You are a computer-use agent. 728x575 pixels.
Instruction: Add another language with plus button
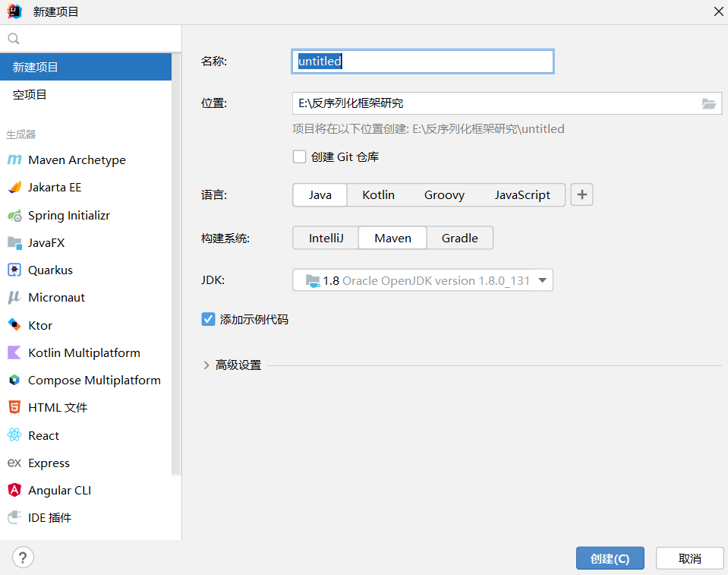[x=581, y=194]
